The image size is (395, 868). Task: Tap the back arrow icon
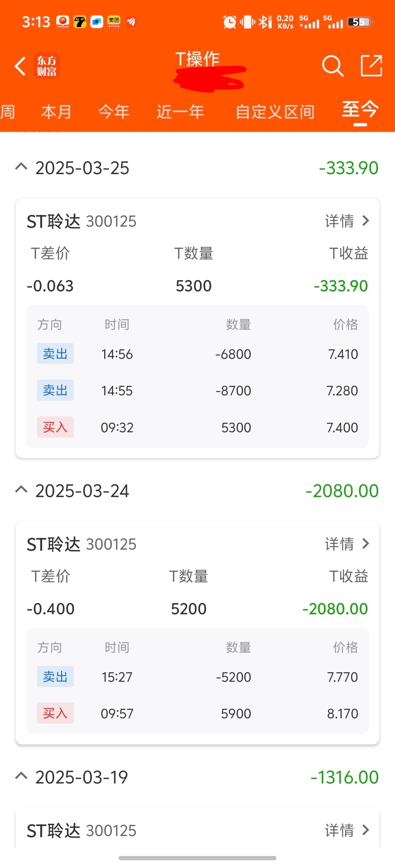click(x=20, y=66)
